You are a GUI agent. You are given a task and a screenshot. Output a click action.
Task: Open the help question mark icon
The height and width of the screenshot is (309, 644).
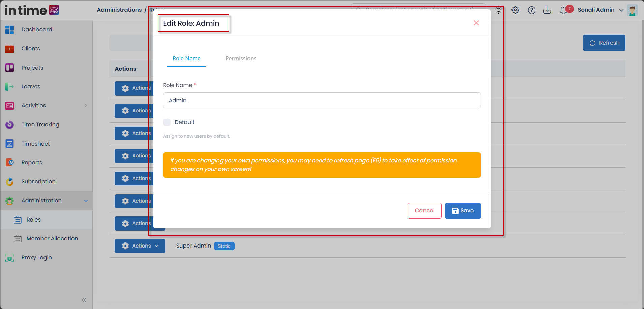pyautogui.click(x=532, y=10)
